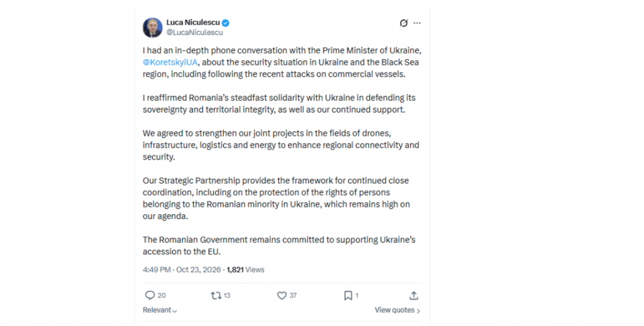Click the @LucaNiculescu handle

195,33
